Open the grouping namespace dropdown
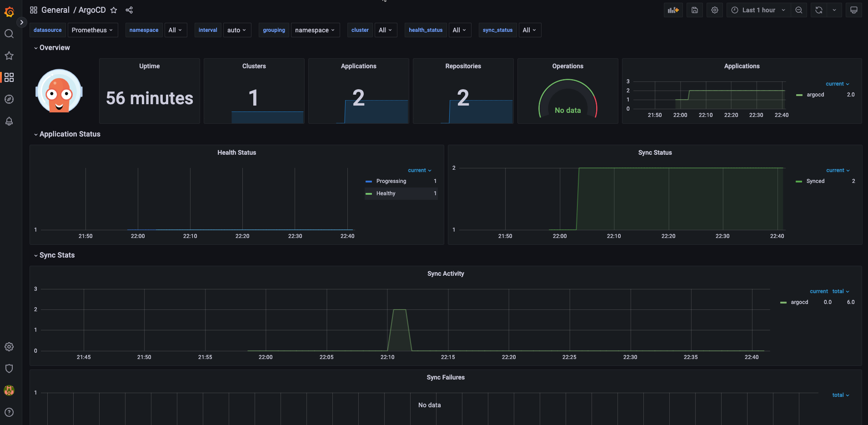868x425 pixels. [x=315, y=30]
